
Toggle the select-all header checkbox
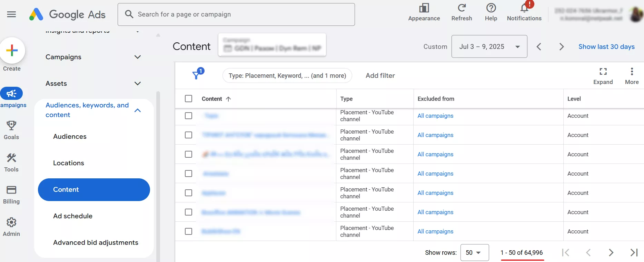tap(188, 99)
